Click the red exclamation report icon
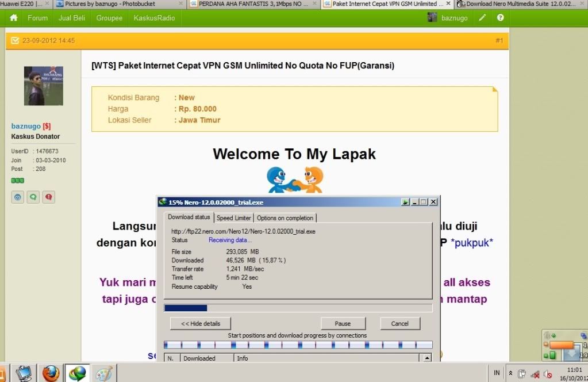 click(x=49, y=197)
